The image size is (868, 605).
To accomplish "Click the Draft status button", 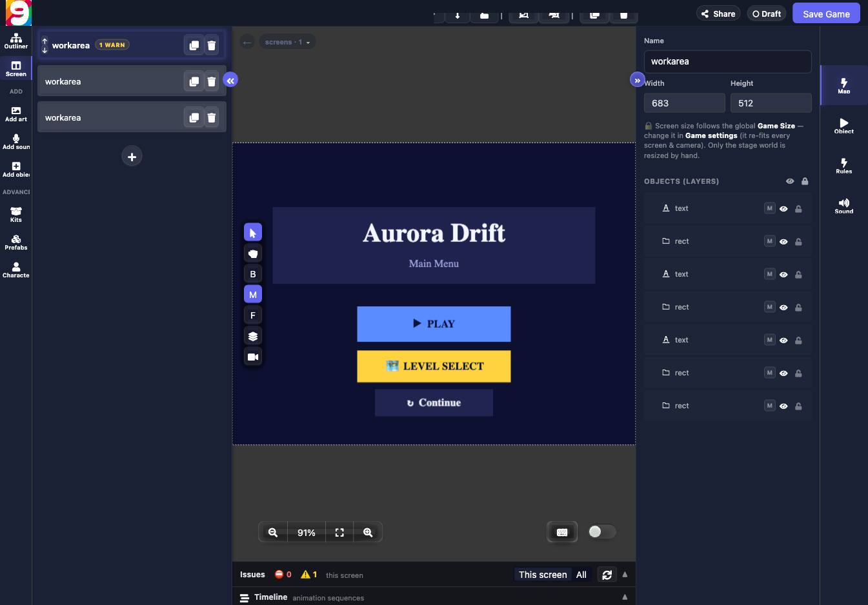I will 767,14.
